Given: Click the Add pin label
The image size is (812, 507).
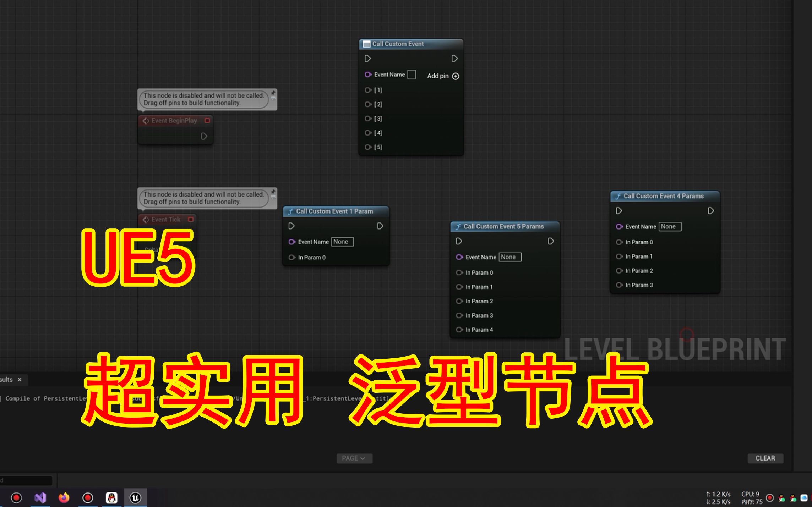Looking at the screenshot, I should click(x=438, y=76).
